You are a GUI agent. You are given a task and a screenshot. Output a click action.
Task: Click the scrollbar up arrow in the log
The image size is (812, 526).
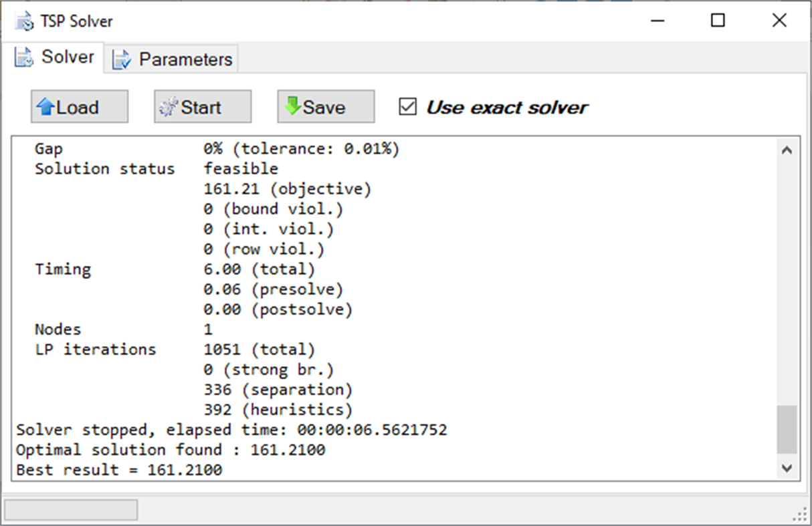(788, 150)
